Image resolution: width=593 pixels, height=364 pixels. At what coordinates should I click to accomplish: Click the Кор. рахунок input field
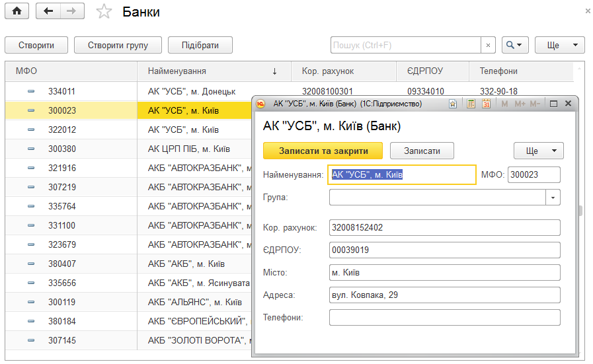point(445,227)
